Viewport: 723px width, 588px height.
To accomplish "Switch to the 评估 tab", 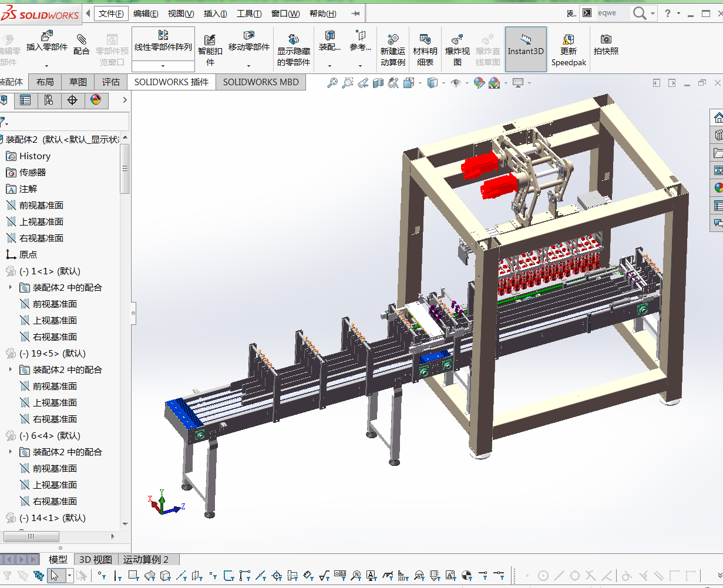I will pyautogui.click(x=110, y=82).
